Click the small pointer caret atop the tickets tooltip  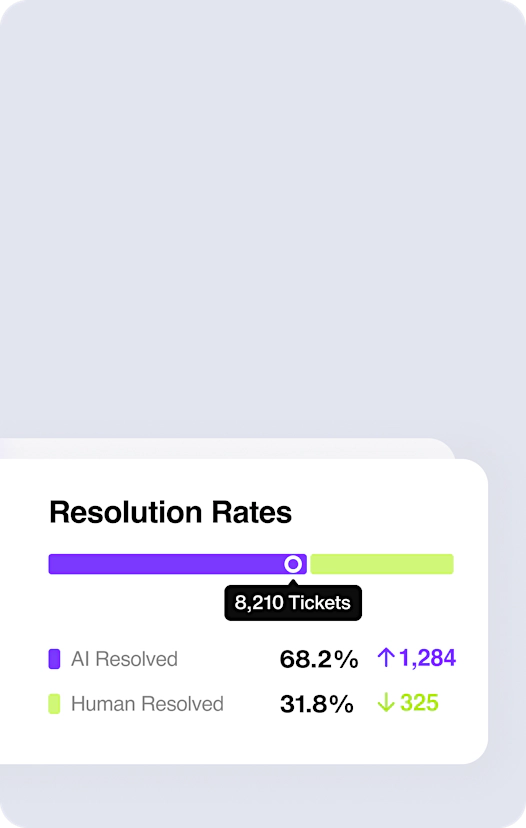click(x=293, y=582)
